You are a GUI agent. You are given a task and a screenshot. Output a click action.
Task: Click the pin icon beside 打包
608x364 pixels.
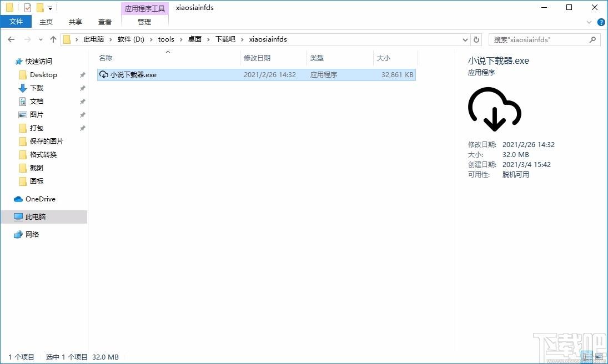82,128
